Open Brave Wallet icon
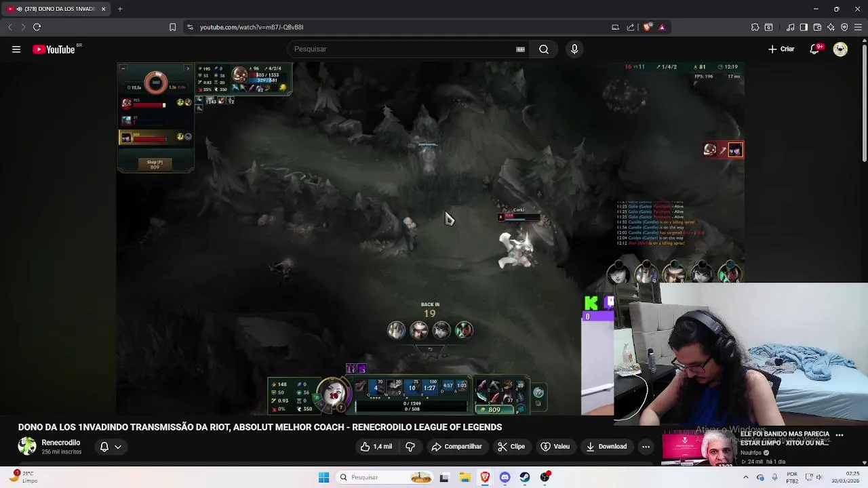This screenshot has width=868, height=488. [x=817, y=27]
